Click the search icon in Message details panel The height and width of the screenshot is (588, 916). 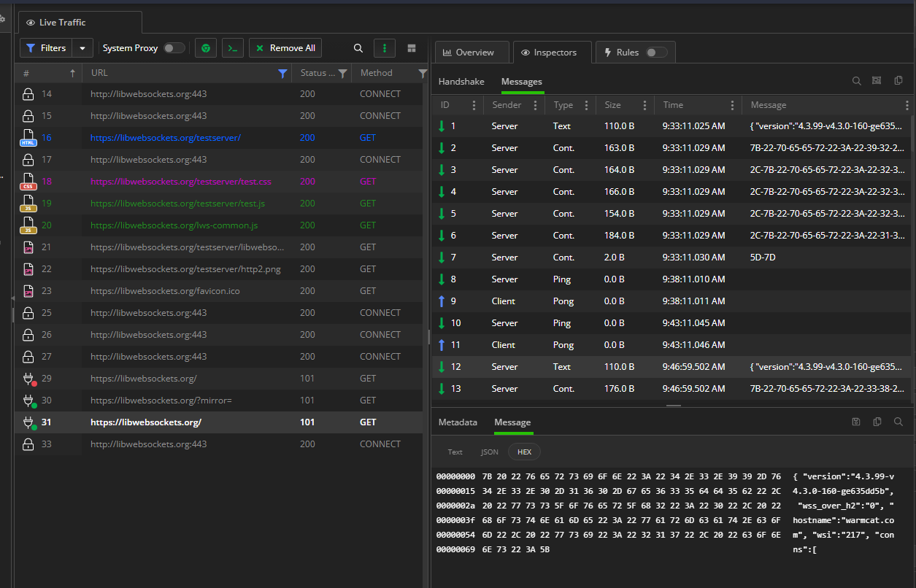click(898, 422)
